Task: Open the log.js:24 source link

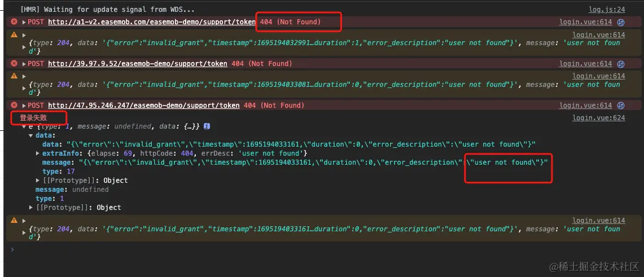Action: [607, 10]
